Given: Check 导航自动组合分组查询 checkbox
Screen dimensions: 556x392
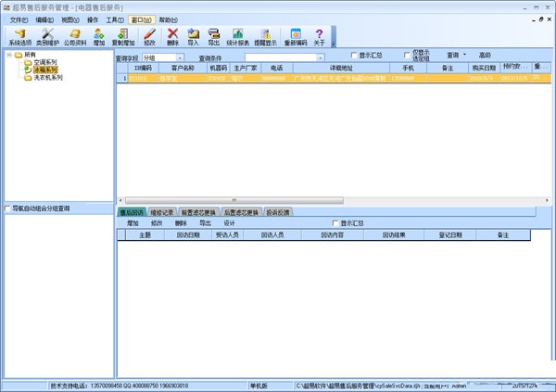Looking at the screenshot, I should pos(8,209).
